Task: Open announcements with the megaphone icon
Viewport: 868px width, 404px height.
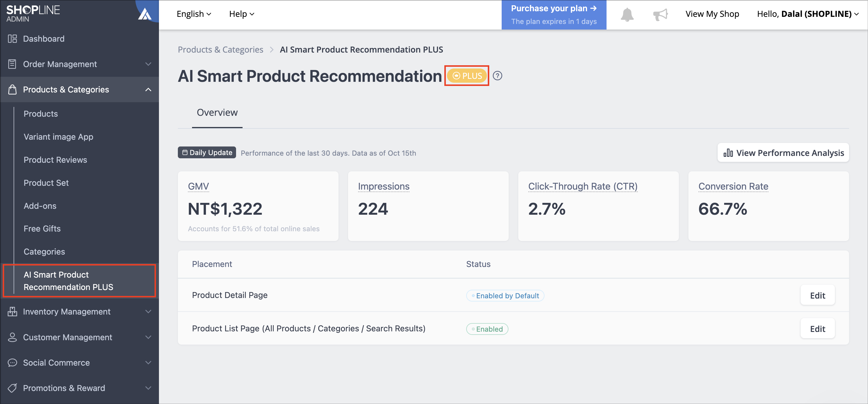Action: 660,14
